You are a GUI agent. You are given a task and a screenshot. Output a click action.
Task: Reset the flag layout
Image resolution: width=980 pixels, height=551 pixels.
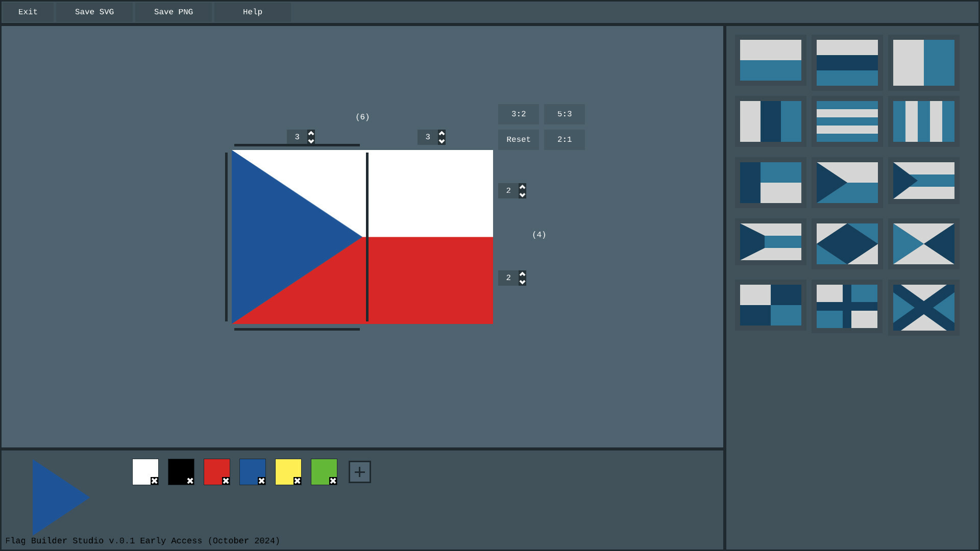[x=518, y=139]
